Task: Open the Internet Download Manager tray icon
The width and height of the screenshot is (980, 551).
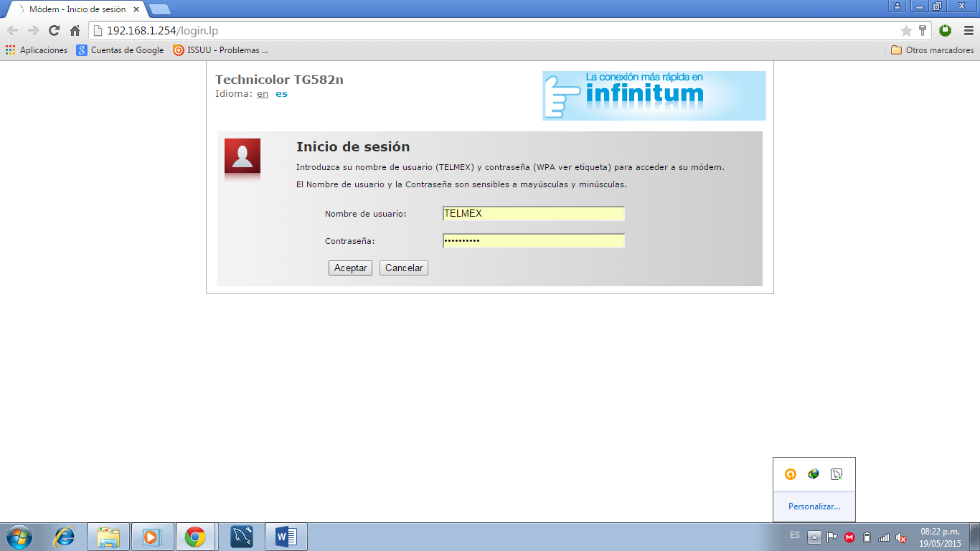Action: click(x=814, y=474)
